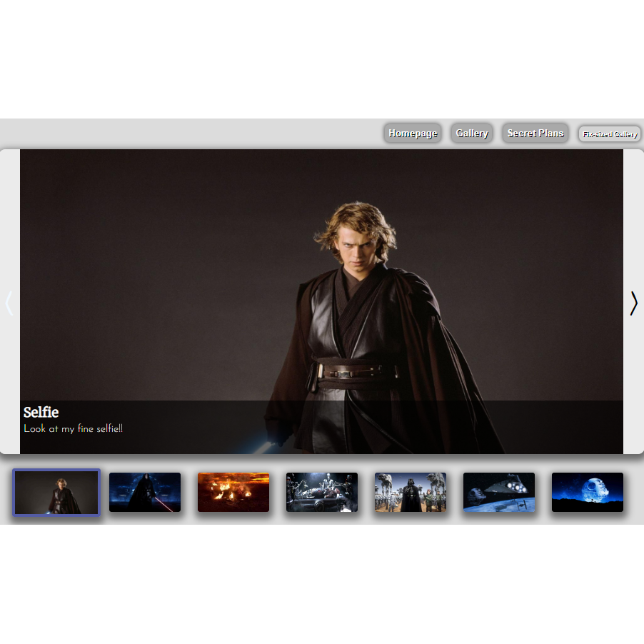644x644 pixels.
Task: Click the 'Look at my fine selfie!!' caption
Action: pos(73,429)
